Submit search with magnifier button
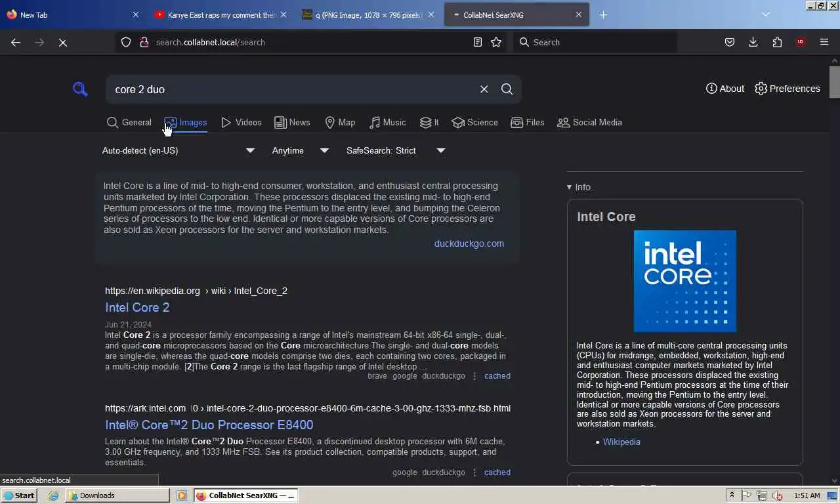 click(507, 89)
